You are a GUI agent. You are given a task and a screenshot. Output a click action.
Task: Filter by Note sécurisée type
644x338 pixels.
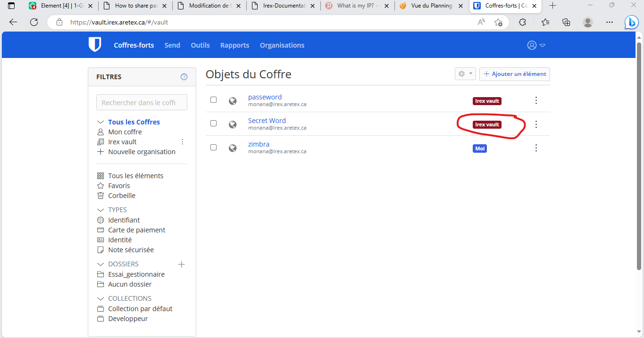click(131, 250)
